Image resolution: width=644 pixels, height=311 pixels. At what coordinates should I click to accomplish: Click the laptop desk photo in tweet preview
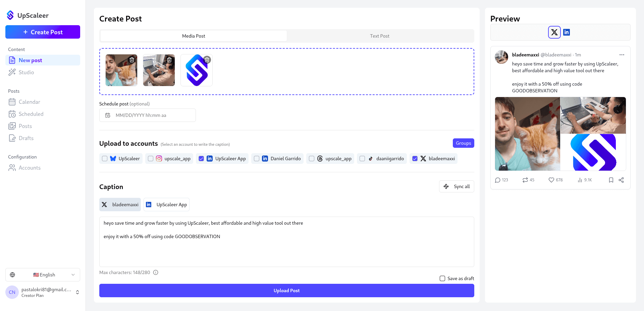593,115
